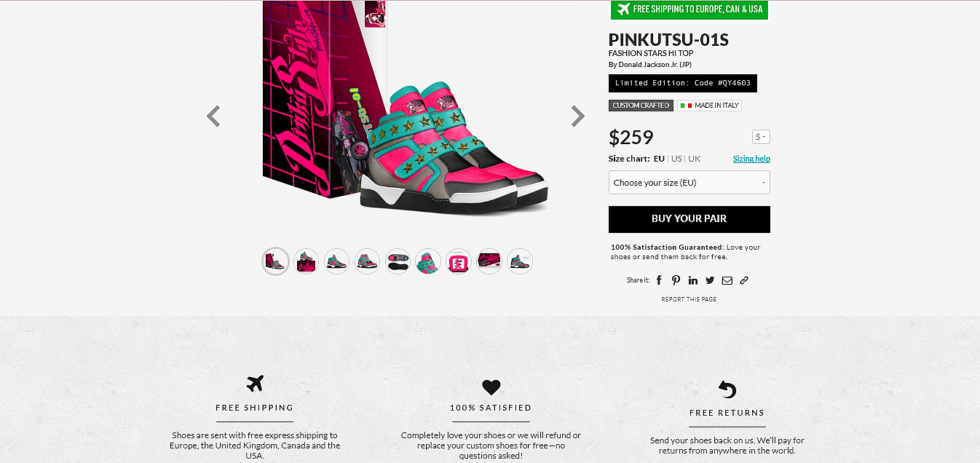The width and height of the screenshot is (980, 463).
Task: View the pink logo thumbnail
Action: coord(459,261)
